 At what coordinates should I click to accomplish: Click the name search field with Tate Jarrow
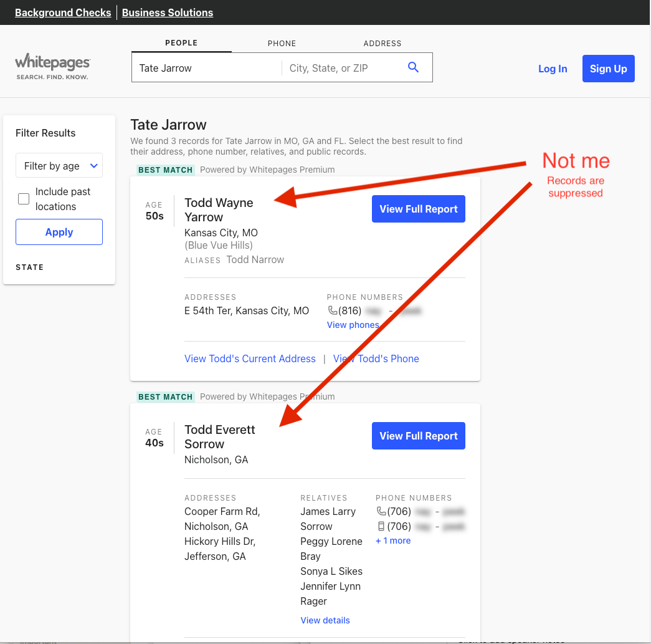click(x=207, y=68)
